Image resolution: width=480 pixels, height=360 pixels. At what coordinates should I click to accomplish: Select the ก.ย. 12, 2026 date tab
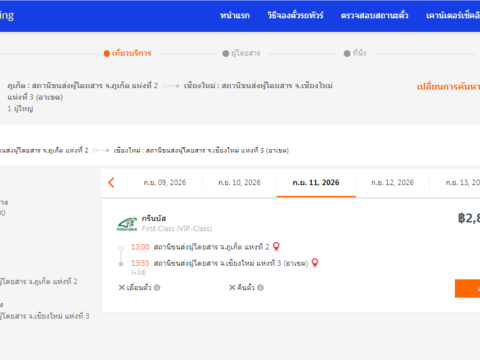click(392, 183)
